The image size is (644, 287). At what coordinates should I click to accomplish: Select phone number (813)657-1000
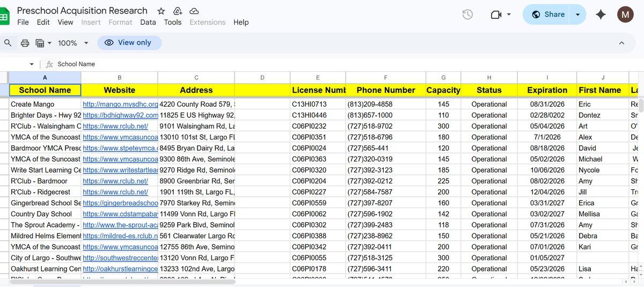(386, 115)
